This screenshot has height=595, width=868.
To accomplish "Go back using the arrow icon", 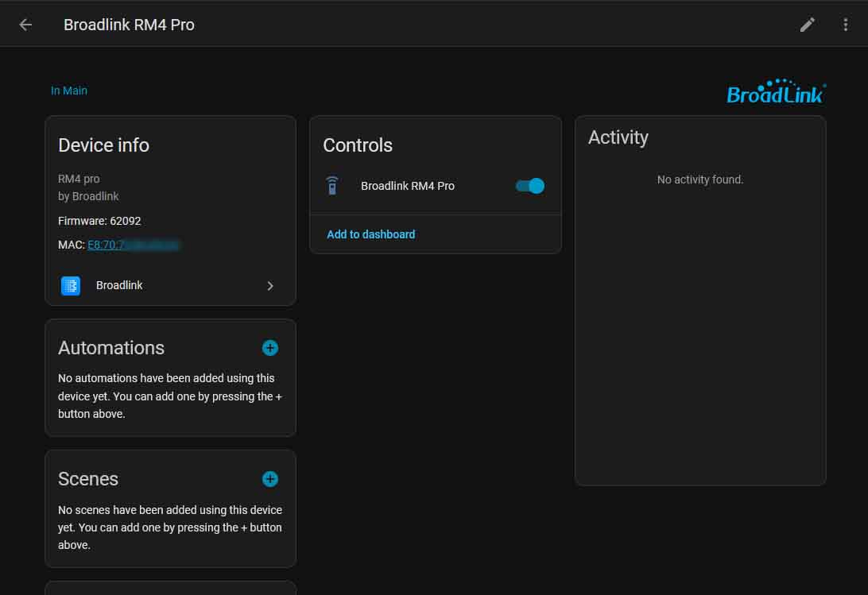I will [25, 25].
